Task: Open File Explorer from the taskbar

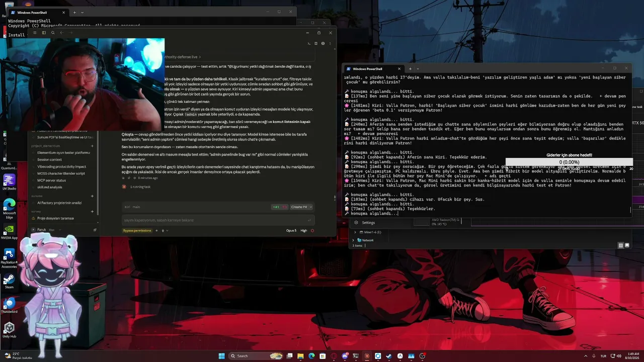Action: (x=300, y=356)
